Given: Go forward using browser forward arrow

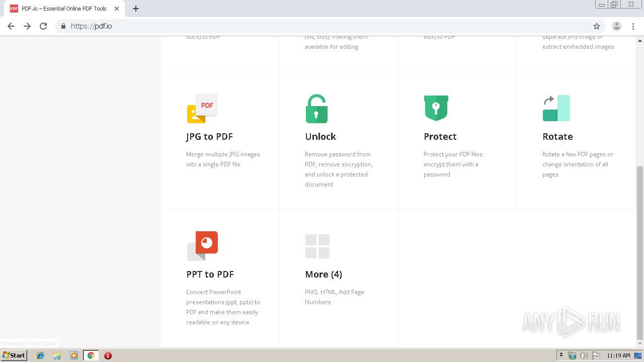Looking at the screenshot, I should [x=27, y=26].
